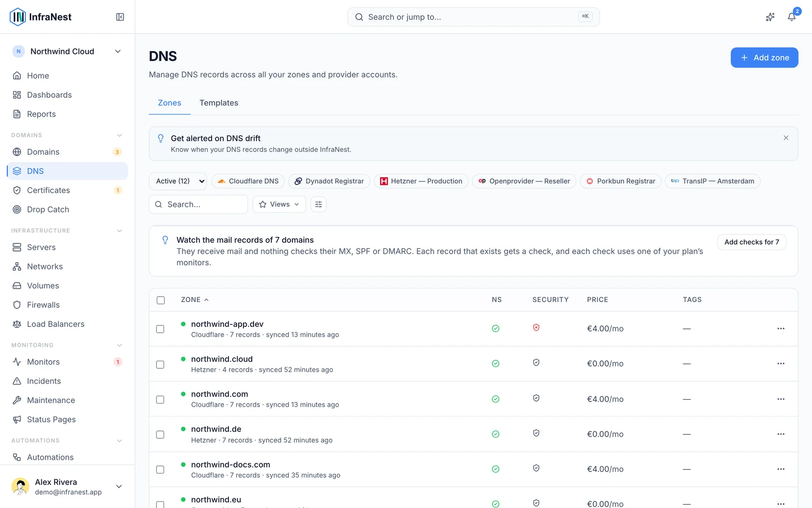Image resolution: width=812 pixels, height=508 pixels.
Task: Click Add checks for 7 button
Action: 752,242
